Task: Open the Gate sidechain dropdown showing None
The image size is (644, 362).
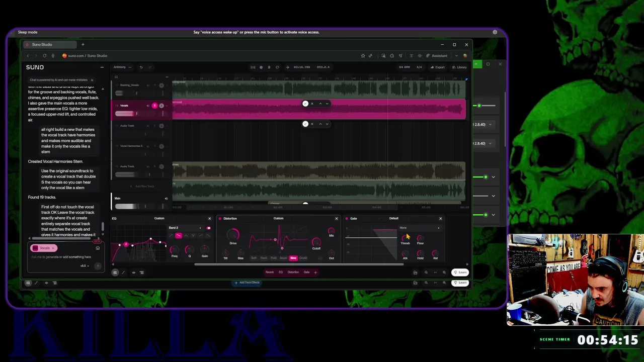Action: [420, 228]
